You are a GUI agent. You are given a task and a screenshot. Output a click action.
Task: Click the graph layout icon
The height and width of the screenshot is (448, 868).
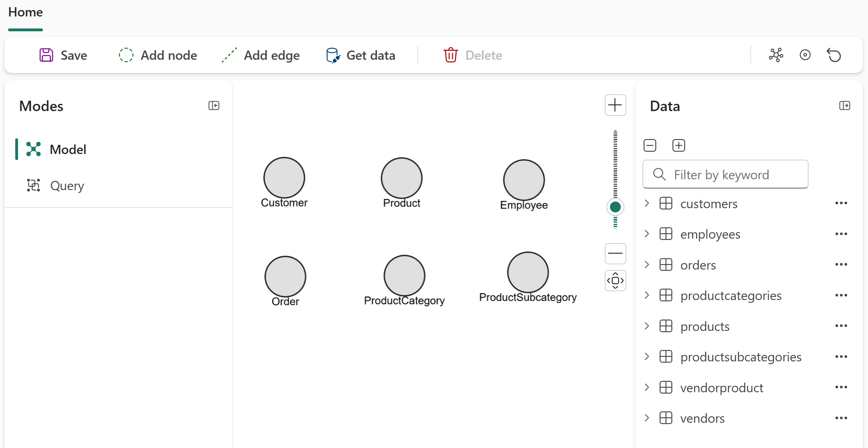pyautogui.click(x=776, y=55)
